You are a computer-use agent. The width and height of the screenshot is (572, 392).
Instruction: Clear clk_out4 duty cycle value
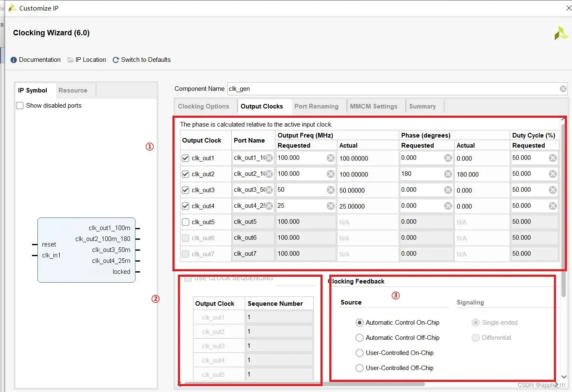[x=553, y=206]
